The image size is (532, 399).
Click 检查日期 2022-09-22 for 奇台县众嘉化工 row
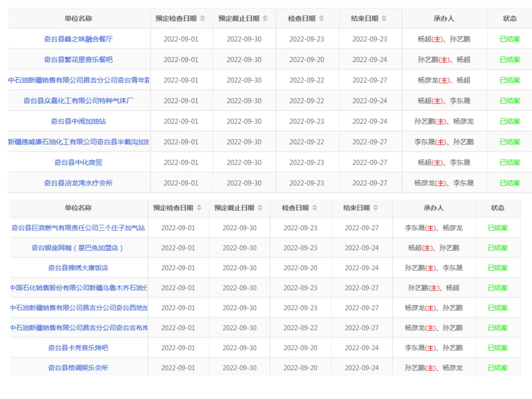[x=307, y=101]
